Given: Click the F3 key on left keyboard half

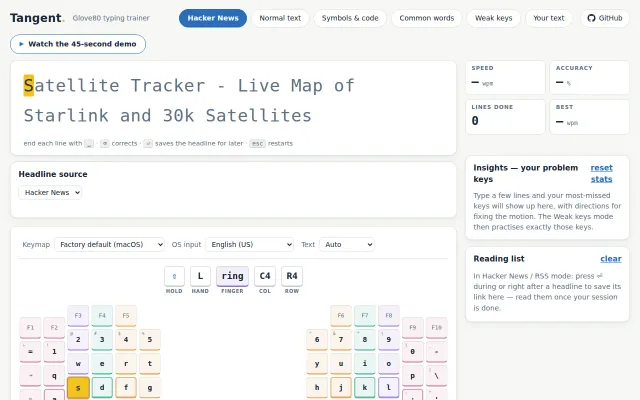Looking at the screenshot, I should point(78,316).
